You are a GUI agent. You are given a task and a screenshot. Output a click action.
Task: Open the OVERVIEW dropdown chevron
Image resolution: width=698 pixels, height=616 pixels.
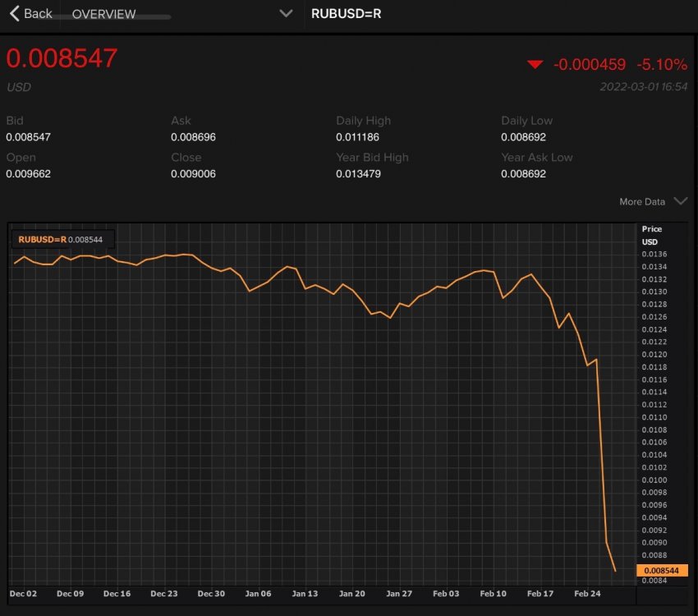286,13
